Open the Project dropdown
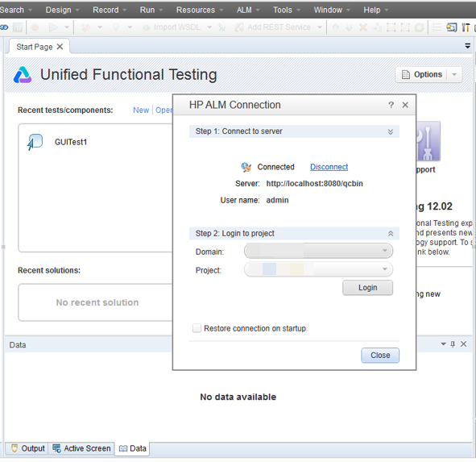The image size is (476, 462). (318, 269)
